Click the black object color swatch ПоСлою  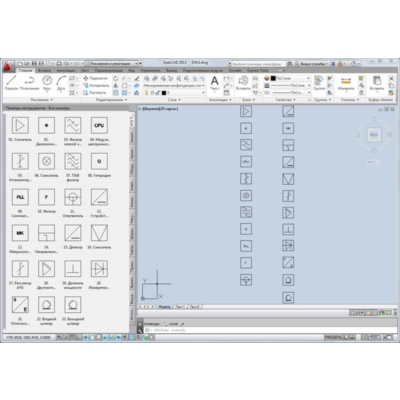[273, 78]
